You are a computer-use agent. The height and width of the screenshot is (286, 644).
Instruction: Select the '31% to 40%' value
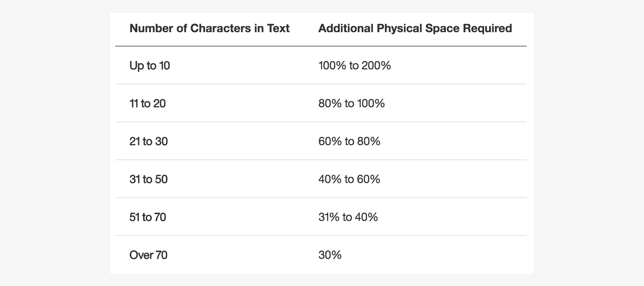pyautogui.click(x=348, y=217)
